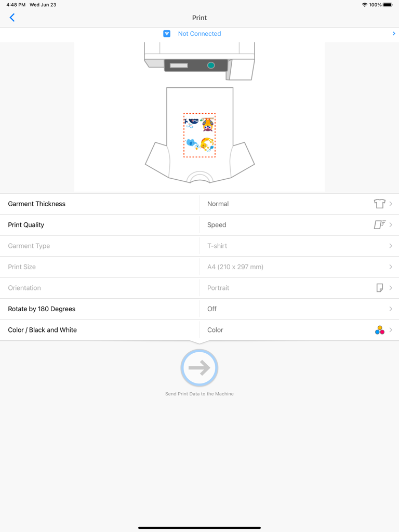Image resolution: width=399 pixels, height=532 pixels.
Task: Toggle Rotate by 180 Degrees Off value
Action: pyautogui.click(x=212, y=309)
